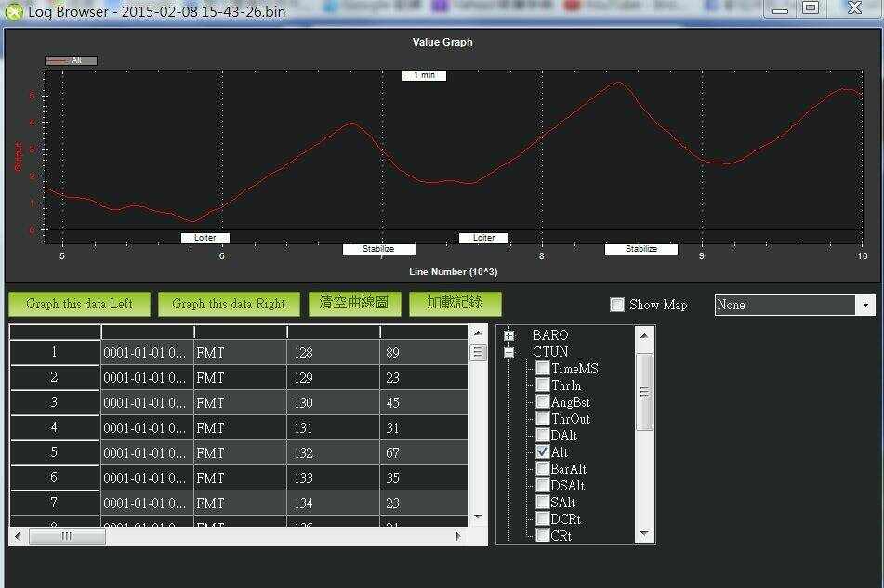Click the tree scrollbar down arrow

[644, 534]
